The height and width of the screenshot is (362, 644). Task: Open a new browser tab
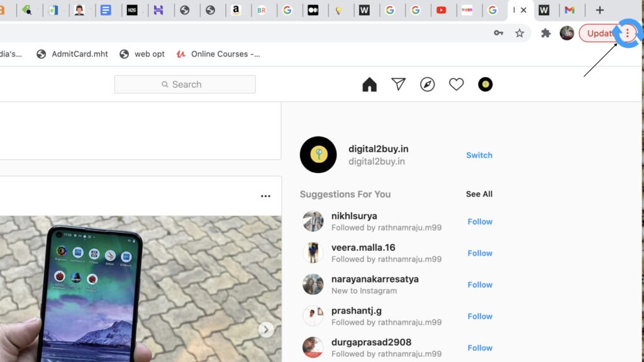pyautogui.click(x=599, y=10)
